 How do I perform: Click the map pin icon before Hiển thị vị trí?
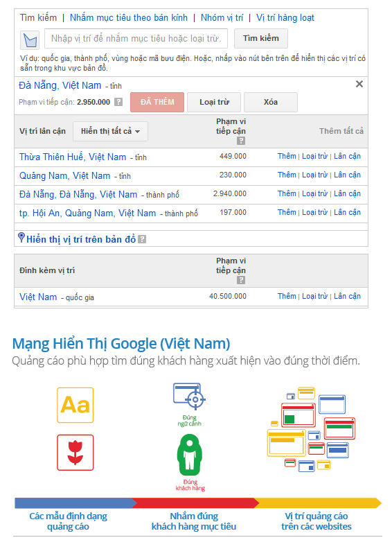[x=21, y=237]
